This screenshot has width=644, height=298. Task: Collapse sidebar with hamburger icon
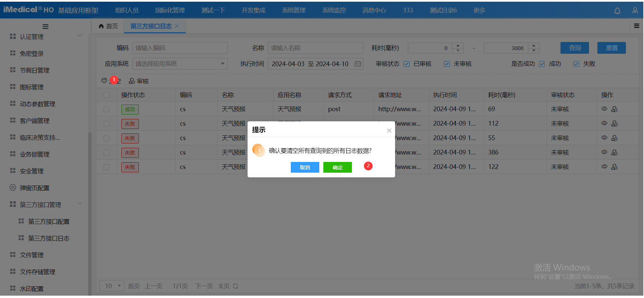[45, 27]
